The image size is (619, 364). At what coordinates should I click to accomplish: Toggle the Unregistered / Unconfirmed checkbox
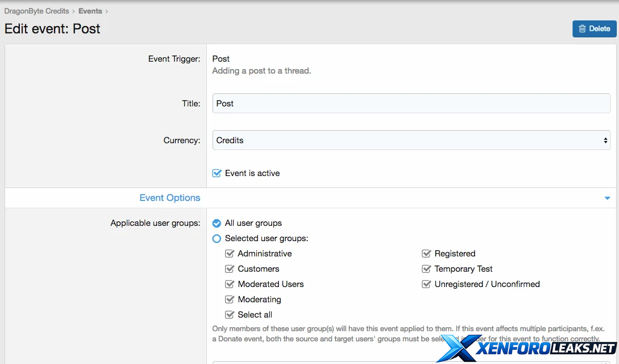426,284
